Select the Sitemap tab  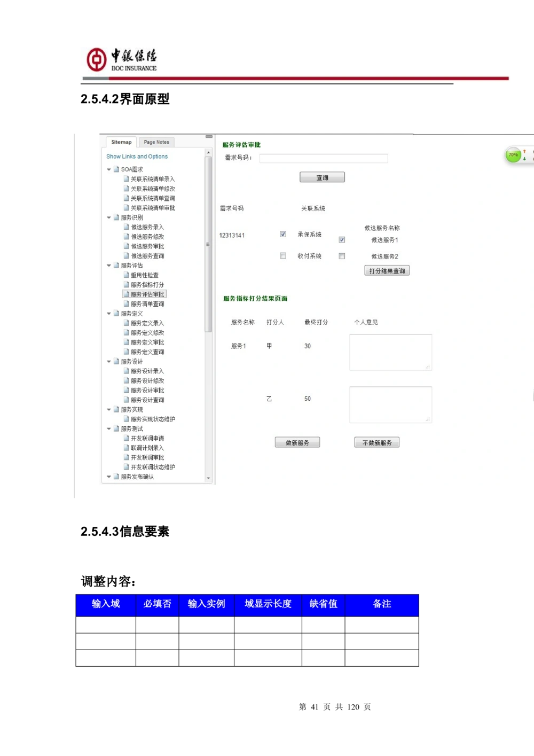click(121, 142)
